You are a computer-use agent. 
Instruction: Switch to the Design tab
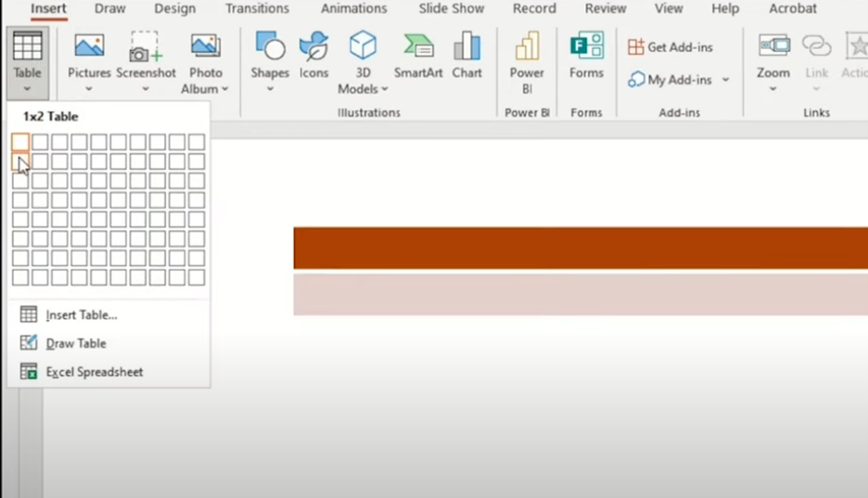174,9
